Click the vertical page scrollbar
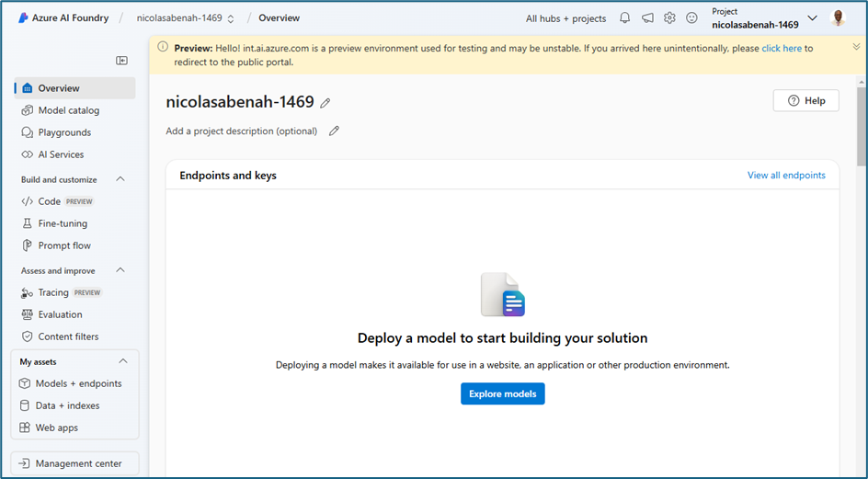Image resolution: width=868 pixels, height=479 pixels. point(862,126)
